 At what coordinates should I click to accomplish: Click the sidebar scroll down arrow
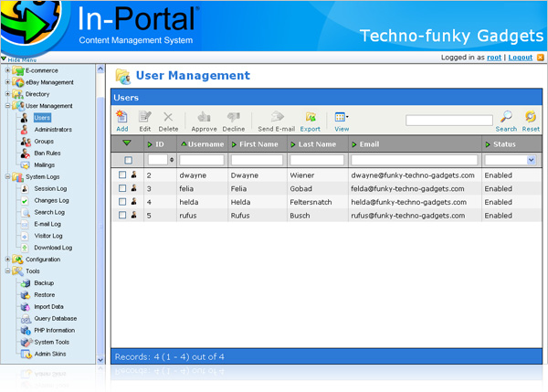[x=100, y=359]
